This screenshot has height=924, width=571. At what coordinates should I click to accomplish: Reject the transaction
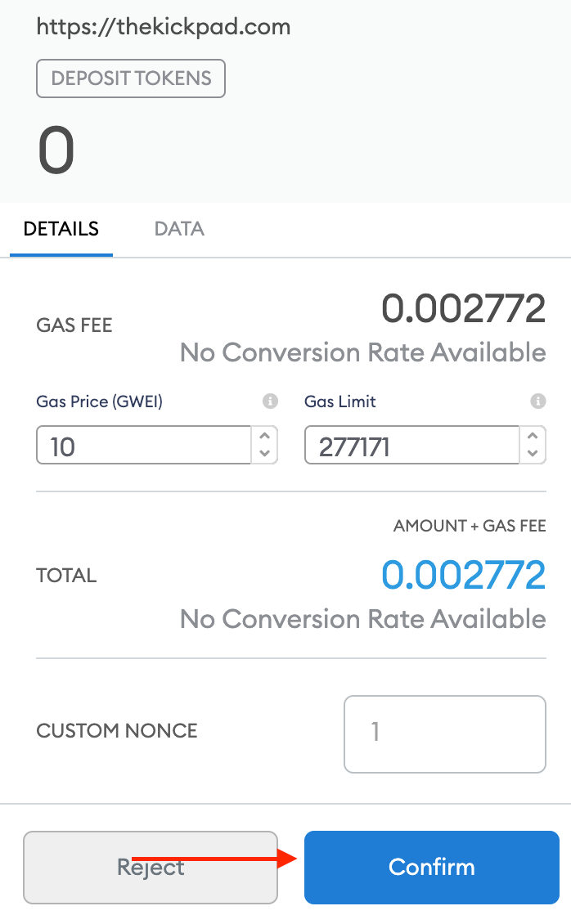(x=151, y=867)
